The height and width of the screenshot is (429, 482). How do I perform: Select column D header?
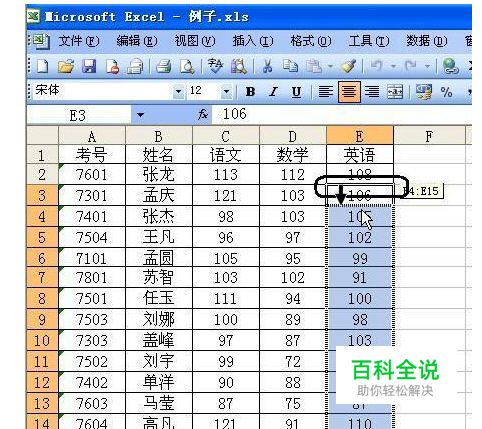click(x=293, y=136)
